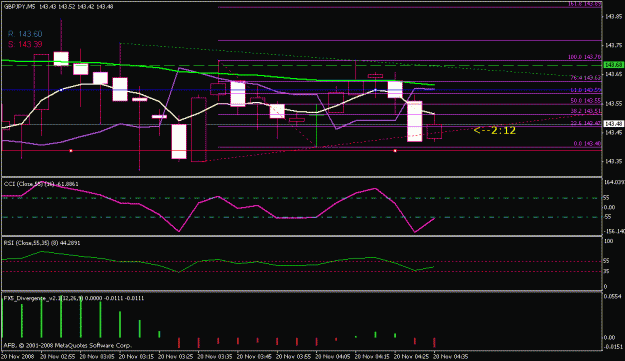Click 143.35 on the price scale
The width and height of the screenshot is (625, 361).
(614, 162)
